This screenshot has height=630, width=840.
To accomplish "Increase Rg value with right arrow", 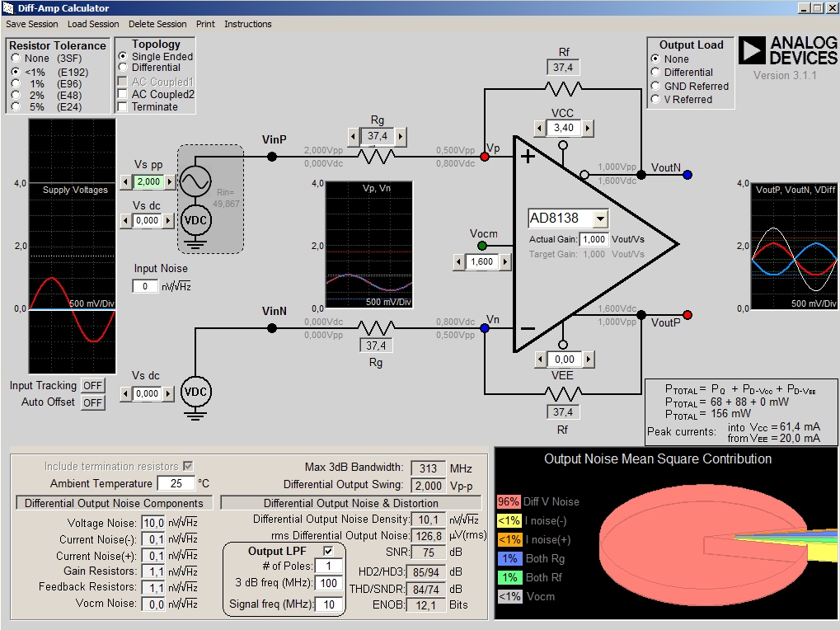I will click(401, 137).
